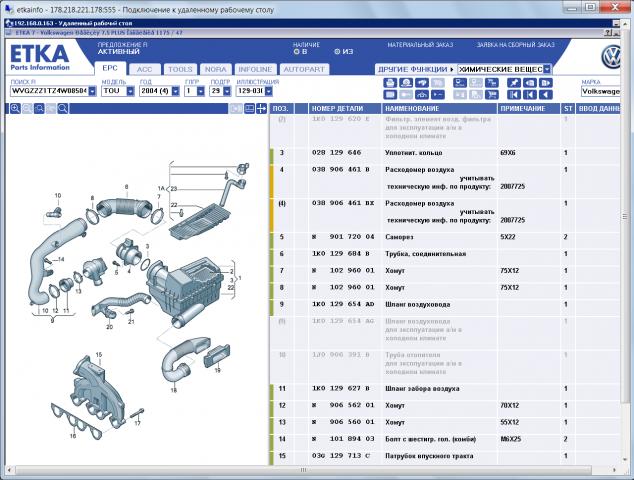This screenshot has height=480, width=634.
Task: Click the pushpin icon in toolbar
Action: click(514, 83)
